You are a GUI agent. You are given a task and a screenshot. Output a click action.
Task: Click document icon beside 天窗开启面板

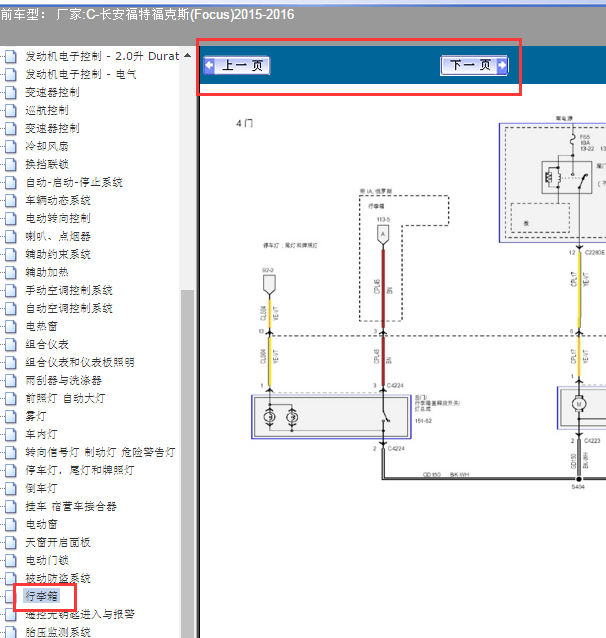[11, 542]
